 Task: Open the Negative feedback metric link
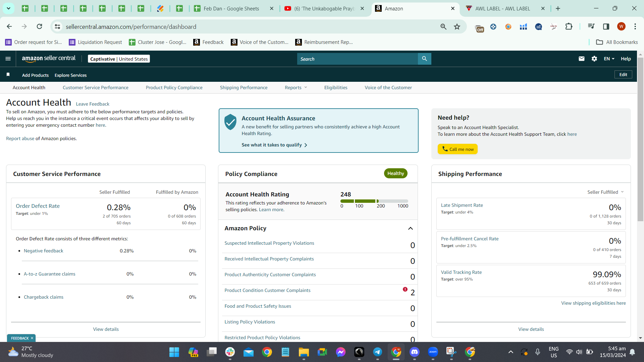[x=44, y=251]
